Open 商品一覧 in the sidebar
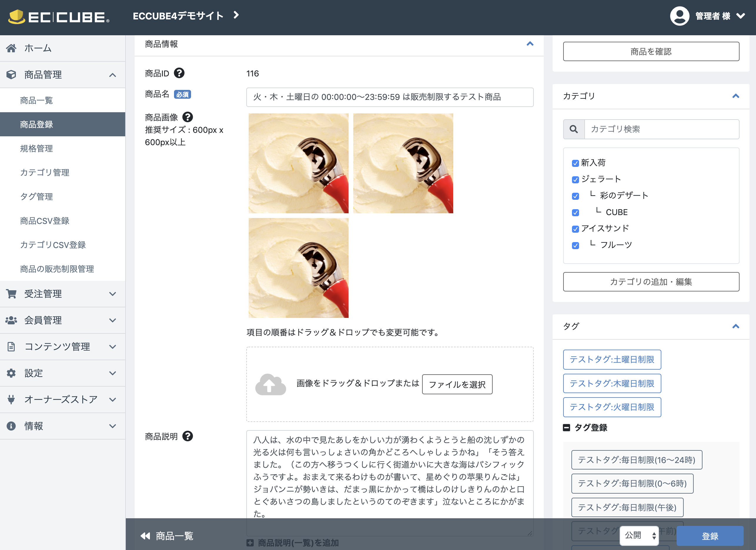 click(63, 100)
